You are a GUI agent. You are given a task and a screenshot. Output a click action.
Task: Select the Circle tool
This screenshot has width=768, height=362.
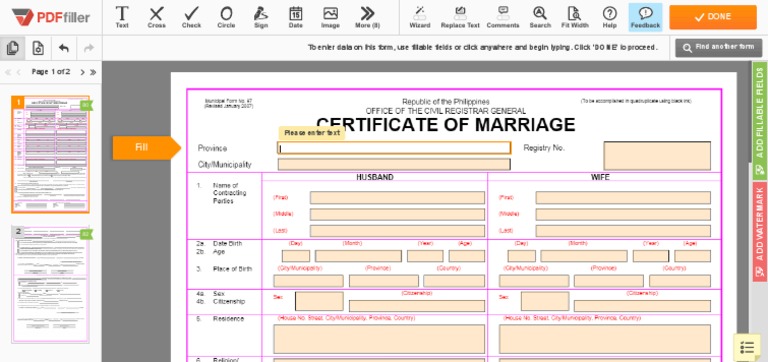click(226, 17)
